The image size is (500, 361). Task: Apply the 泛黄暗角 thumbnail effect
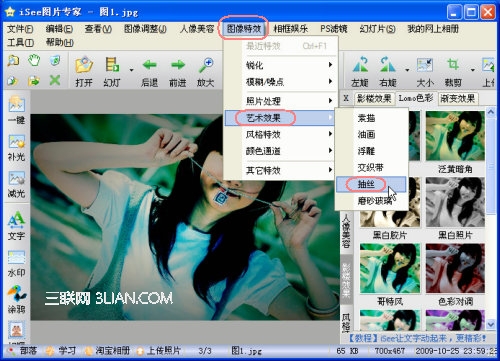455,136
